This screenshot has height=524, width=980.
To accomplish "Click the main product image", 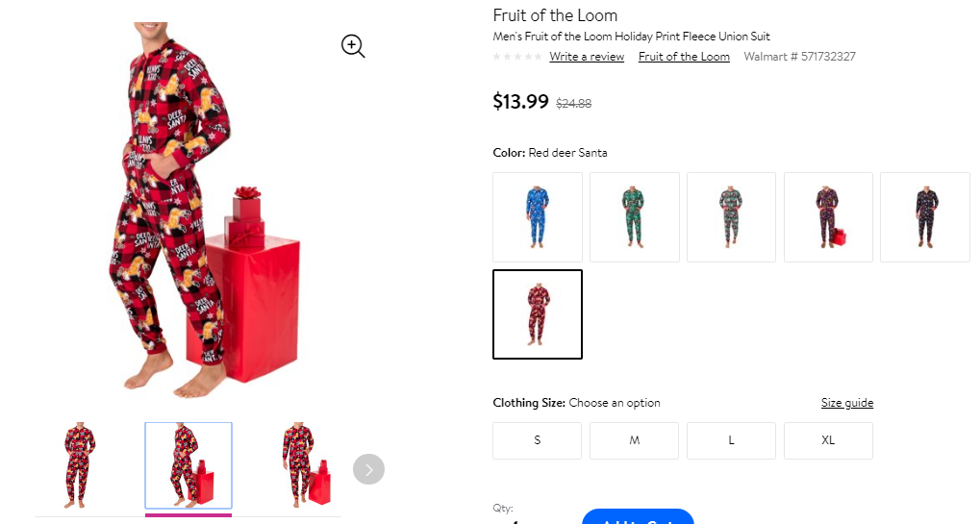I will (x=200, y=210).
